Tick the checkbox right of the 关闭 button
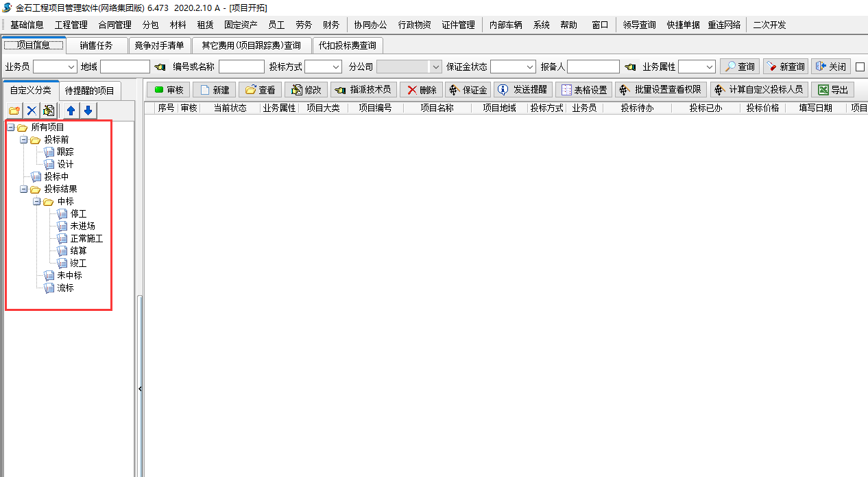 pyautogui.click(x=860, y=67)
